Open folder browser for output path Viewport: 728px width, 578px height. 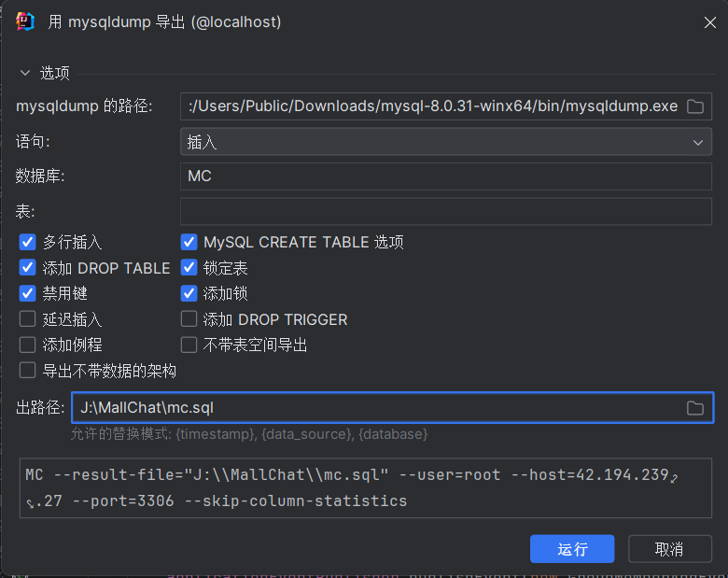coord(695,408)
